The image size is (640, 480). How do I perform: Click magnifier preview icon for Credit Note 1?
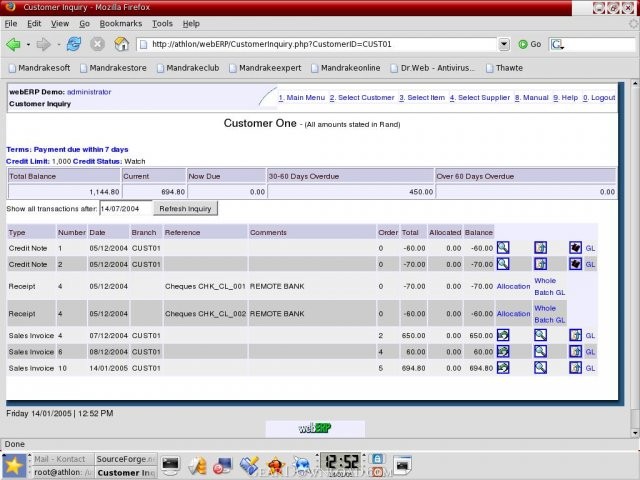click(x=503, y=248)
